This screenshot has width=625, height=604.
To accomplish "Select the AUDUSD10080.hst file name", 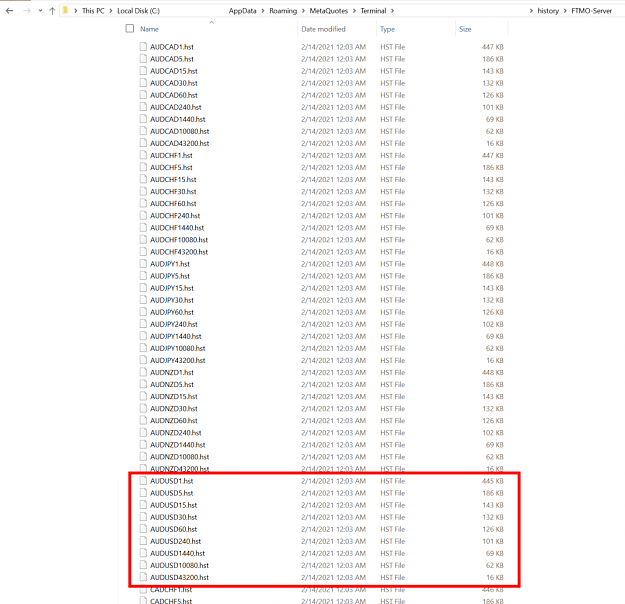I will click(x=179, y=565).
